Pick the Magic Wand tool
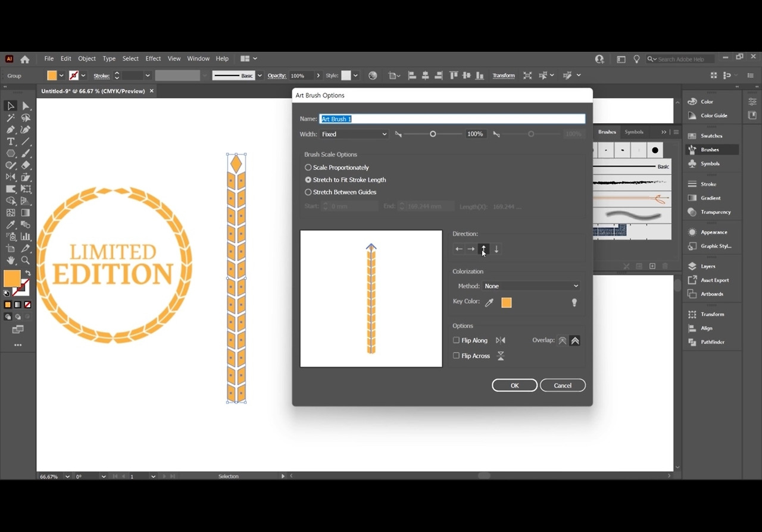762x532 pixels. (11, 118)
